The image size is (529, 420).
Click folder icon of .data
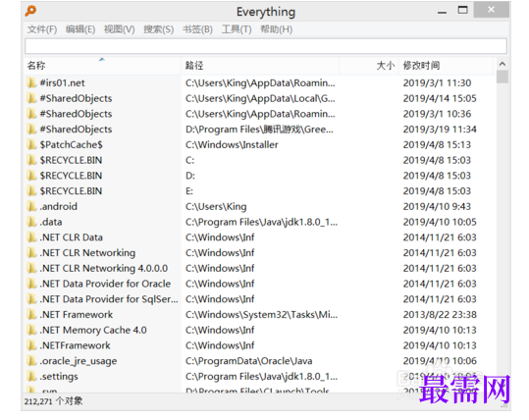pos(31,222)
